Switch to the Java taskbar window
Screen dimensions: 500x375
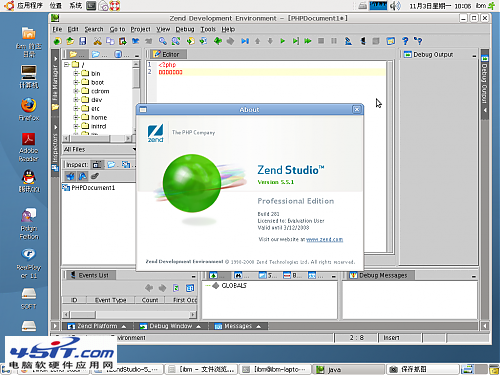tap(348, 369)
